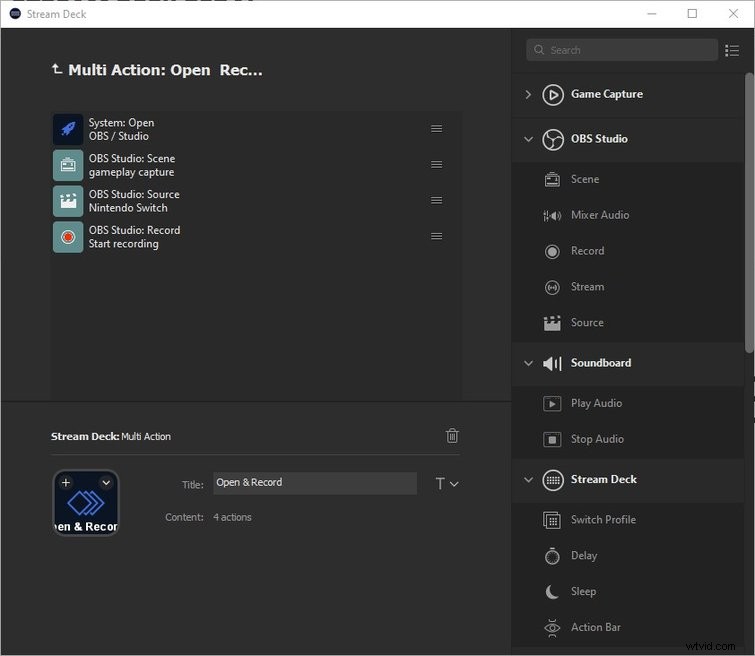Screen dimensions: 755x656
Task: Choose the Switch Profile action
Action: click(602, 520)
